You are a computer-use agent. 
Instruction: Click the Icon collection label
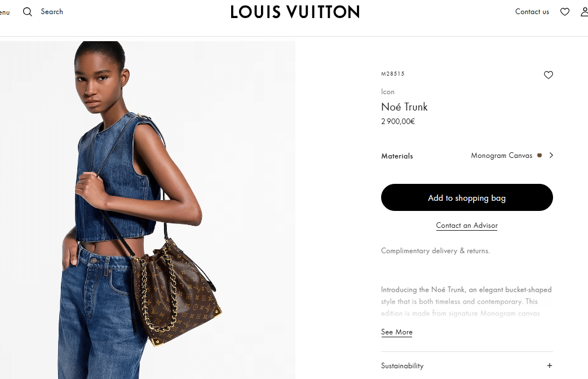(387, 91)
